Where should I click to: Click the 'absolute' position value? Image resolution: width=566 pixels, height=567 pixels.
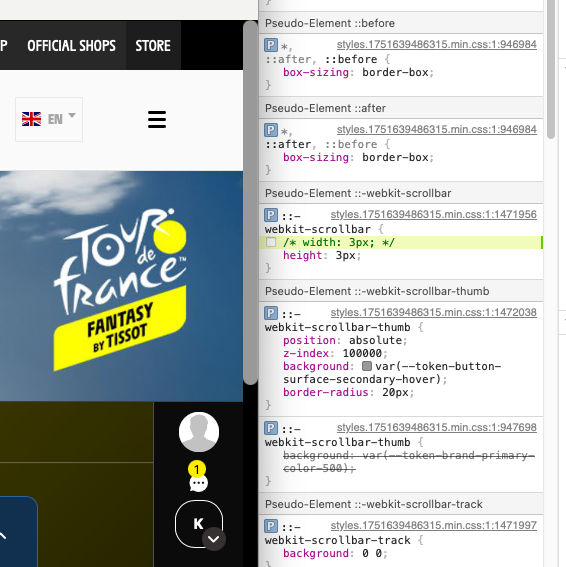tap(375, 341)
